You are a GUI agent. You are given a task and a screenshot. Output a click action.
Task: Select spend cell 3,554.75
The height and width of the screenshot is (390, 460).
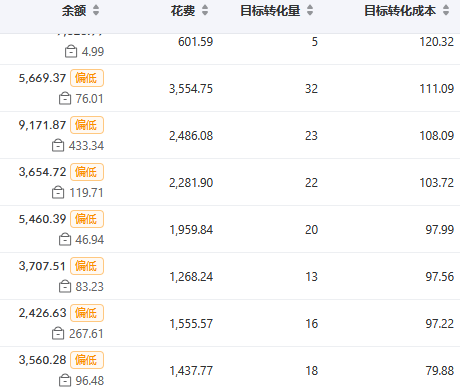pos(191,89)
